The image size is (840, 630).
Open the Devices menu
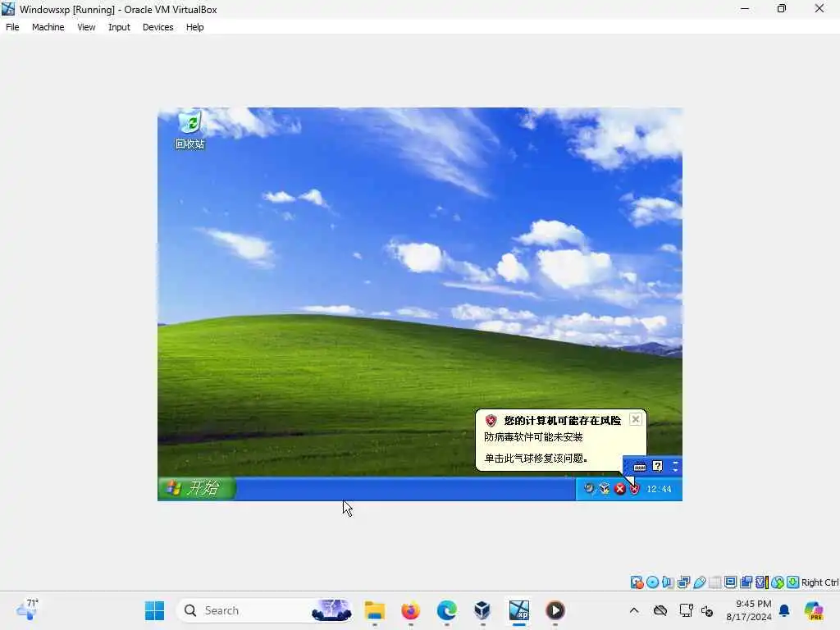pyautogui.click(x=158, y=27)
